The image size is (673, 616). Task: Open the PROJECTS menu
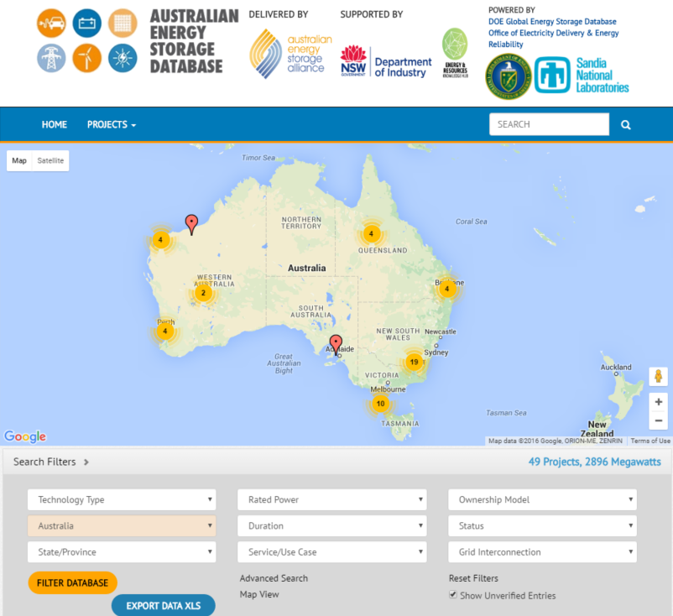click(x=112, y=125)
